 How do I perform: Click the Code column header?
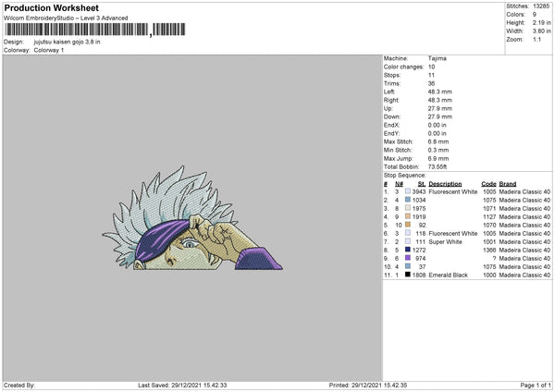(x=488, y=184)
